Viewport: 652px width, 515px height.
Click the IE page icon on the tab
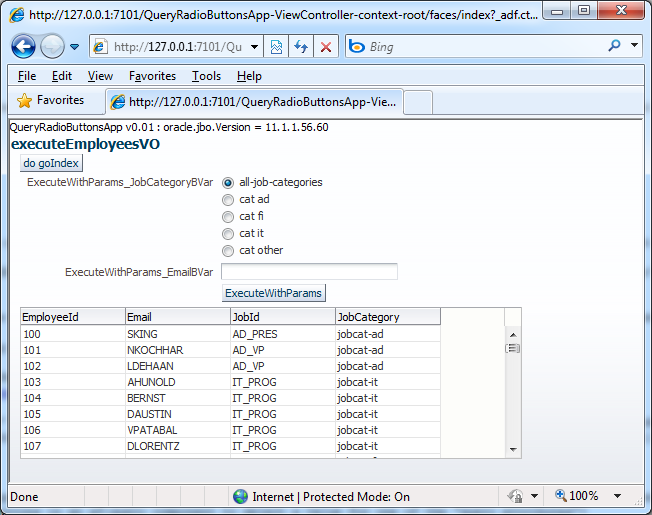click(x=118, y=102)
